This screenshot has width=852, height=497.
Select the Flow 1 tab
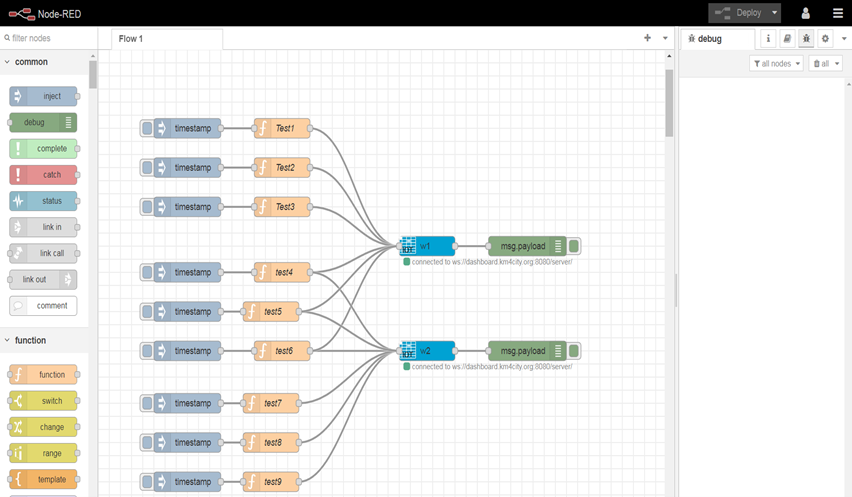coord(130,39)
